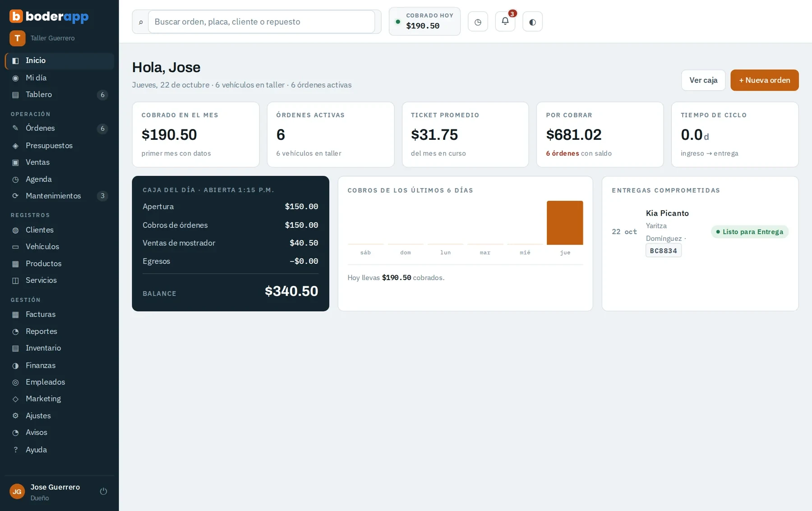Click the clock history icon in top bar
812x511 pixels.
coord(478,22)
